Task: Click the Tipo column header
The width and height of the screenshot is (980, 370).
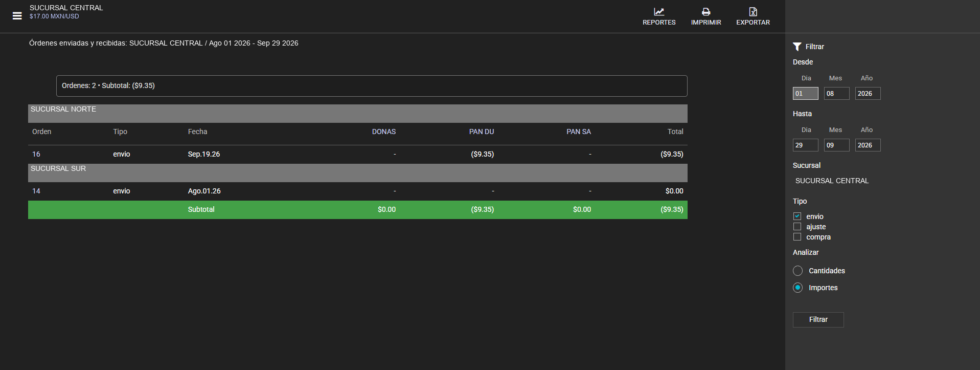Action: tap(120, 132)
